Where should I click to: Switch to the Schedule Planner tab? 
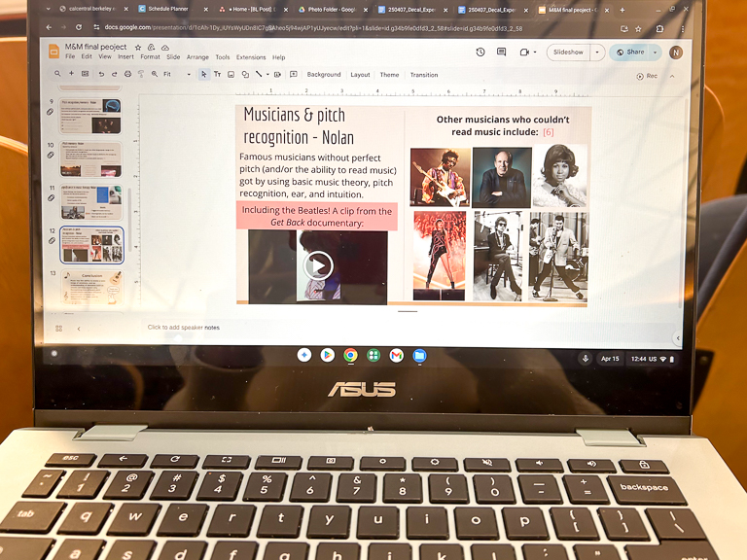pos(172,9)
